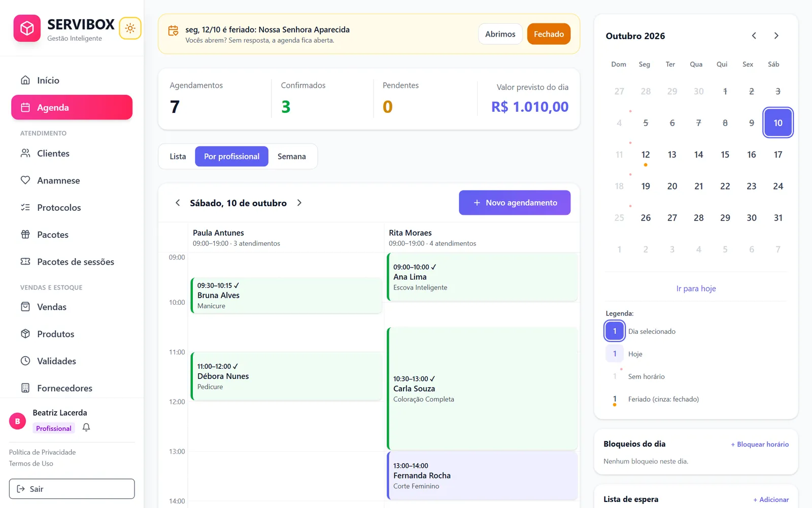
Task: Click the notification bell icon
Action: (86, 428)
